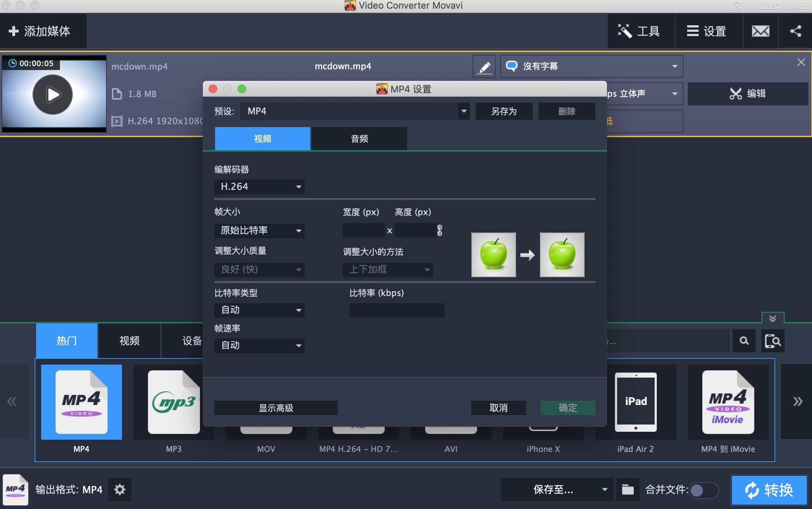Open the MP4 preset dropdown

pos(463,111)
